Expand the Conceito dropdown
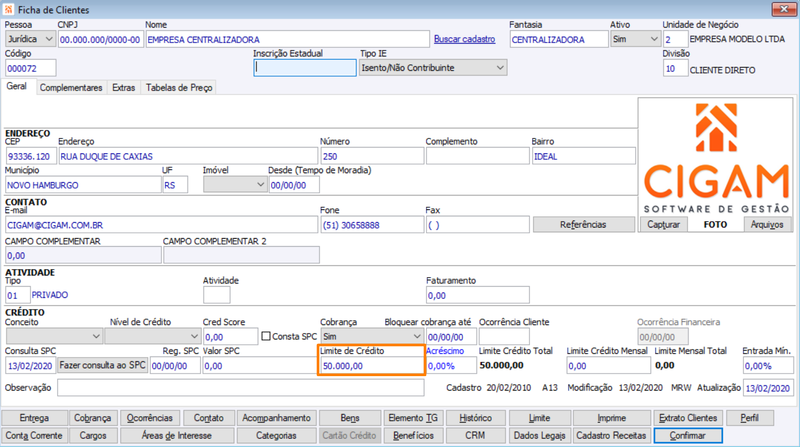The image size is (800, 447). (54, 336)
